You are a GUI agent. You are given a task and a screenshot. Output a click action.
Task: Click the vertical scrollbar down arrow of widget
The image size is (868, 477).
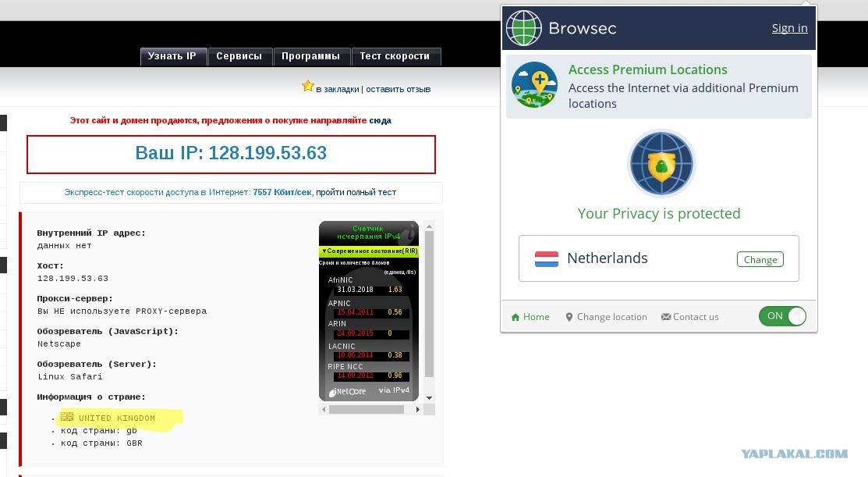click(x=429, y=398)
